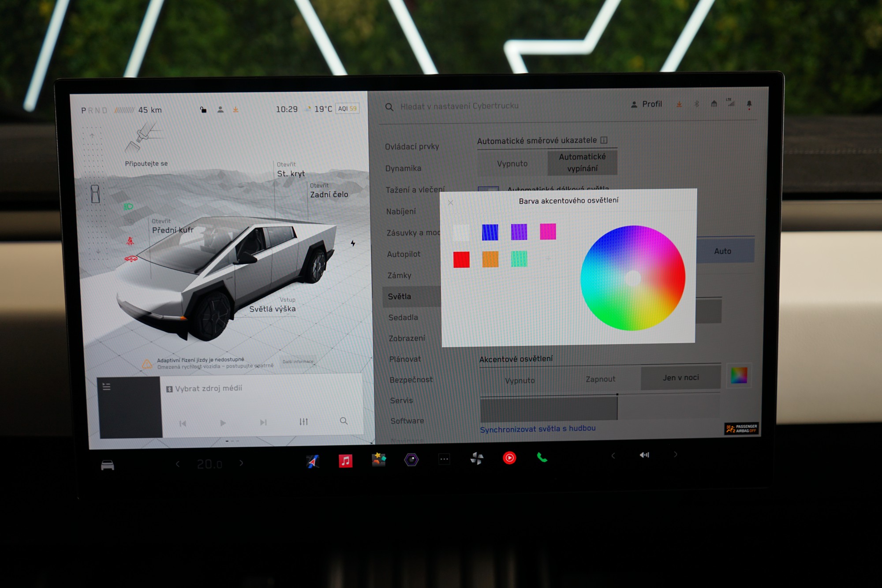This screenshot has height=588, width=882.
Task: Click Synchronizovat světla s hudbou link
Action: [538, 429]
